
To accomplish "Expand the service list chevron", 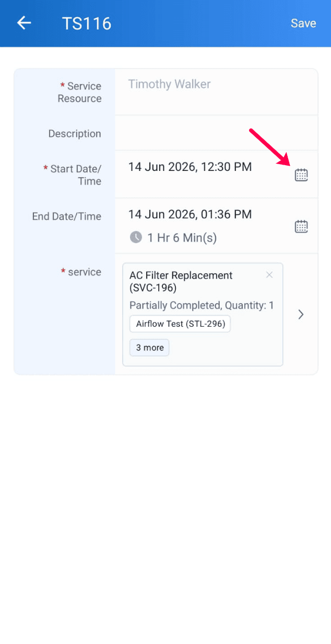I will 301,314.
